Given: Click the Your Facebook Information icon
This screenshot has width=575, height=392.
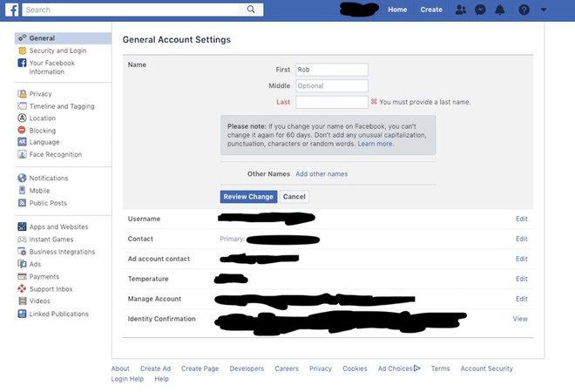Looking at the screenshot, I should point(22,63).
